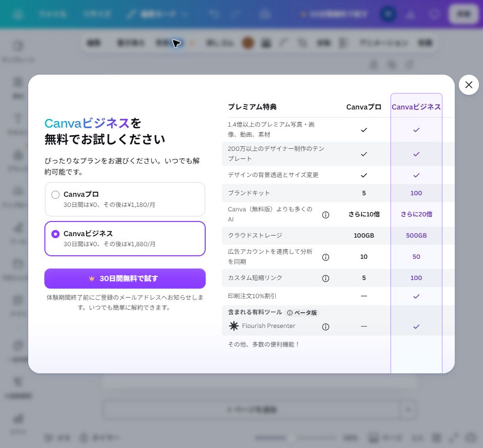Click the info icon beside ベータ版

pyautogui.click(x=290, y=313)
